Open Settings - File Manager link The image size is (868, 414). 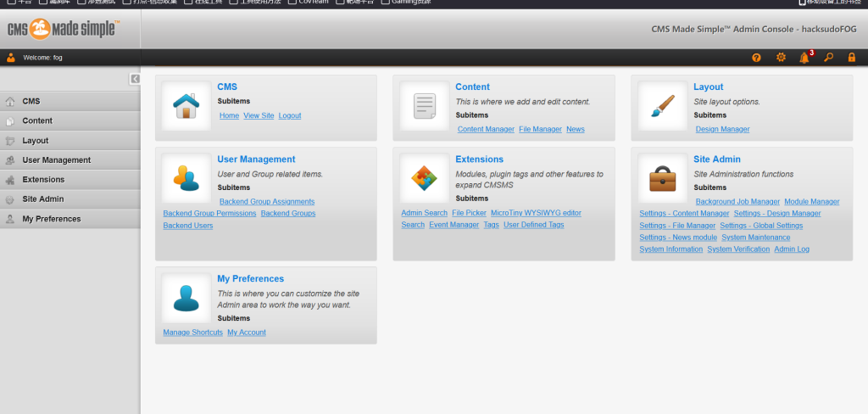pos(677,226)
